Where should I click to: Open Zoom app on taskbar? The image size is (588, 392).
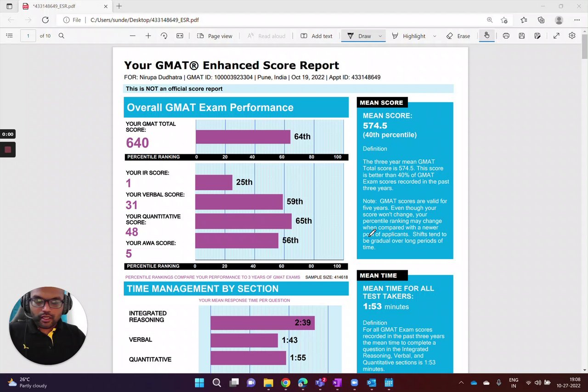coord(354,382)
